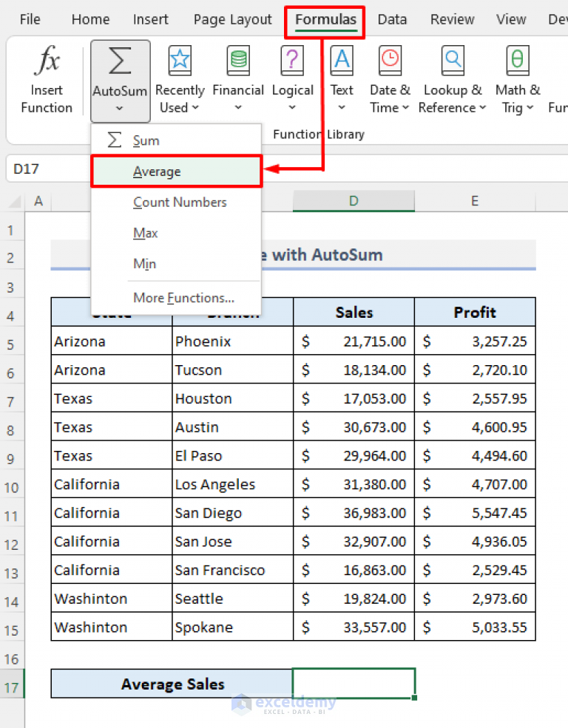Open the Text functions icon
Image resolution: width=568 pixels, height=728 pixels.
pyautogui.click(x=342, y=61)
